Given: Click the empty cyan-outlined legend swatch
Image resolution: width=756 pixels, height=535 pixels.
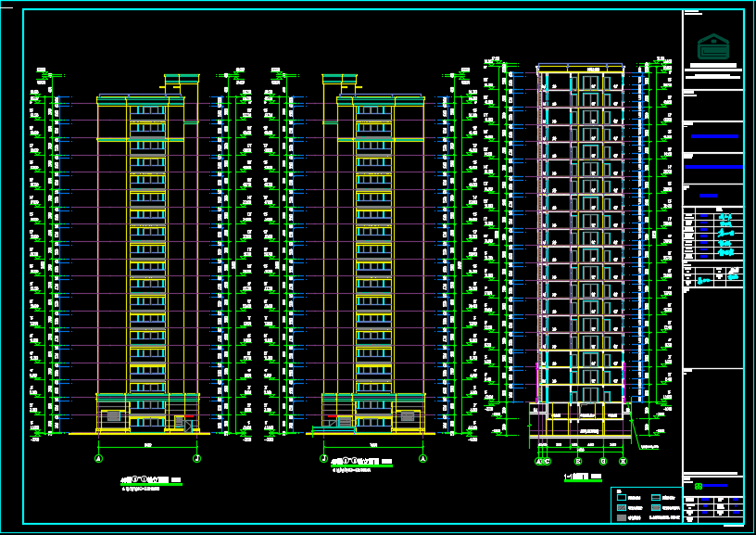Looking at the screenshot, I should coord(622,497).
